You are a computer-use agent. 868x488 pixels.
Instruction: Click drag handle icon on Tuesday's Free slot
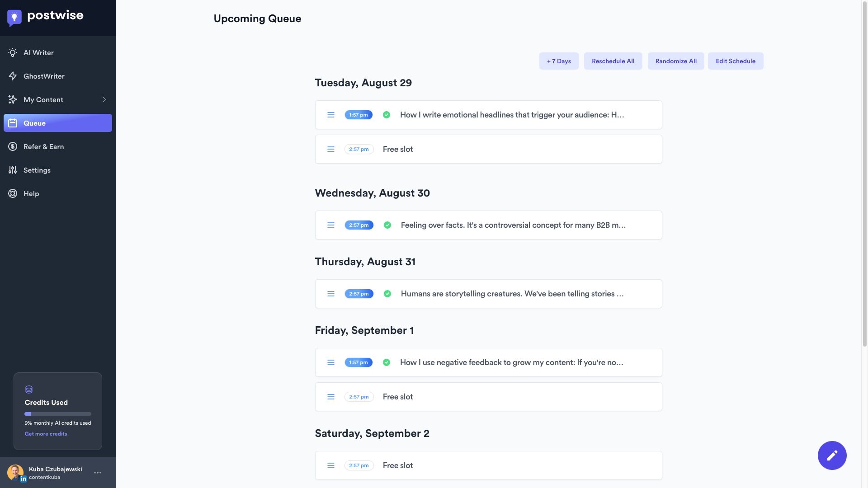(331, 149)
